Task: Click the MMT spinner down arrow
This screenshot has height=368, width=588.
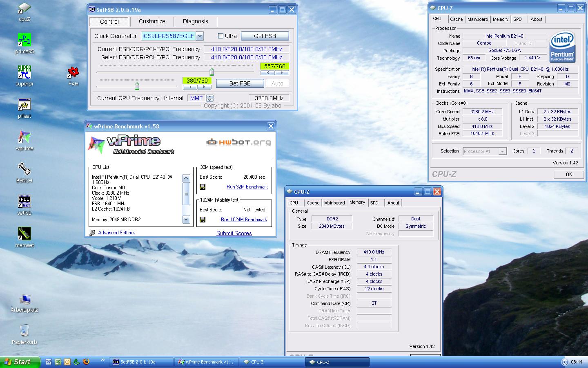Action: [210, 100]
